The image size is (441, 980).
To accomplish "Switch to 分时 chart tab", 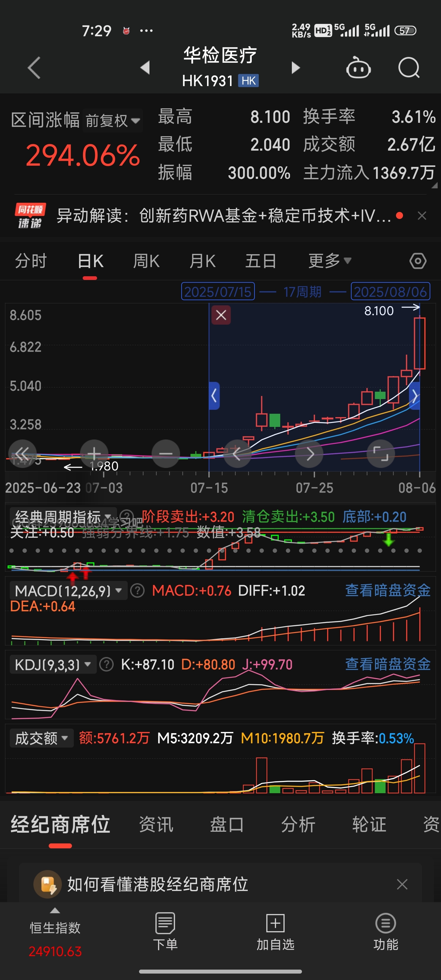I will 31,261.
